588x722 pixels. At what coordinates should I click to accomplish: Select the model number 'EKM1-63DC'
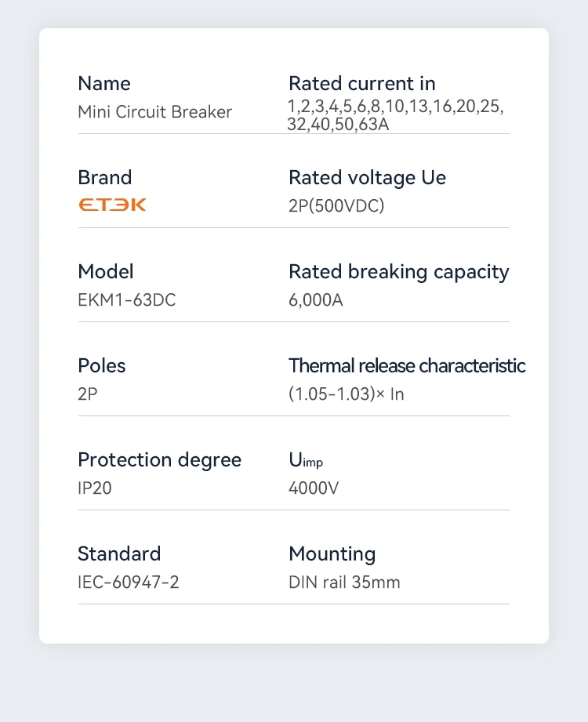126,300
